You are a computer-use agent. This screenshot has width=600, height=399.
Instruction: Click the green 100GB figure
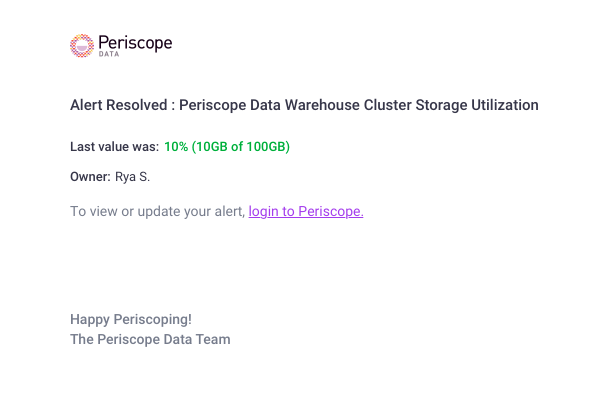(266, 147)
